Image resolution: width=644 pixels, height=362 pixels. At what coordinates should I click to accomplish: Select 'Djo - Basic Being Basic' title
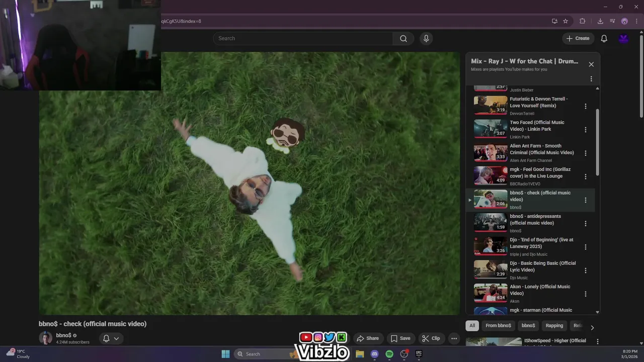[x=542, y=266]
